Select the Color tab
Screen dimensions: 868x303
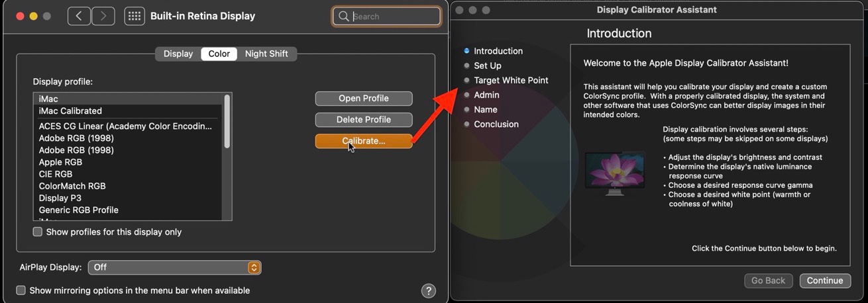(219, 54)
